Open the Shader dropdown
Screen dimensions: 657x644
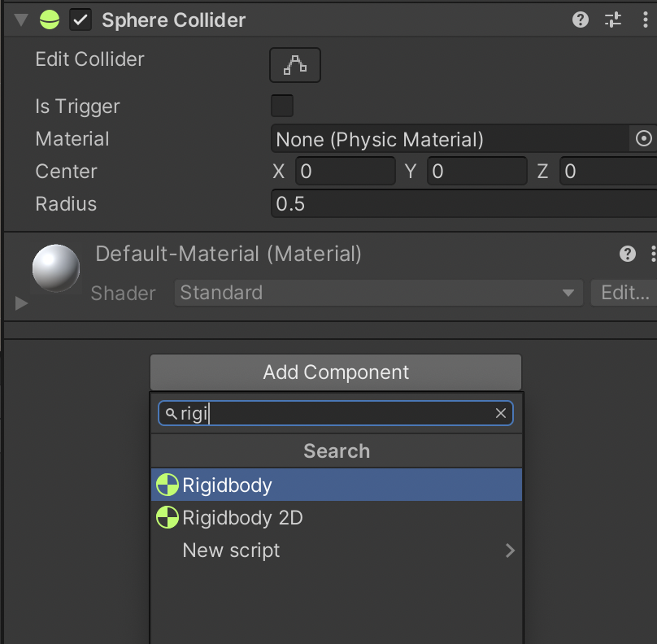click(x=378, y=293)
